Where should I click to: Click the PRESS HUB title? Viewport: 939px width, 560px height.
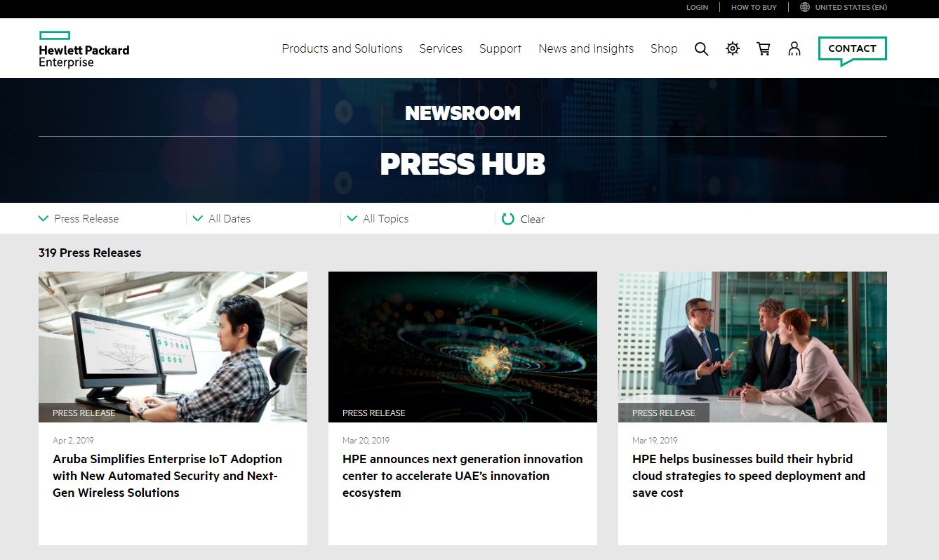pos(462,164)
